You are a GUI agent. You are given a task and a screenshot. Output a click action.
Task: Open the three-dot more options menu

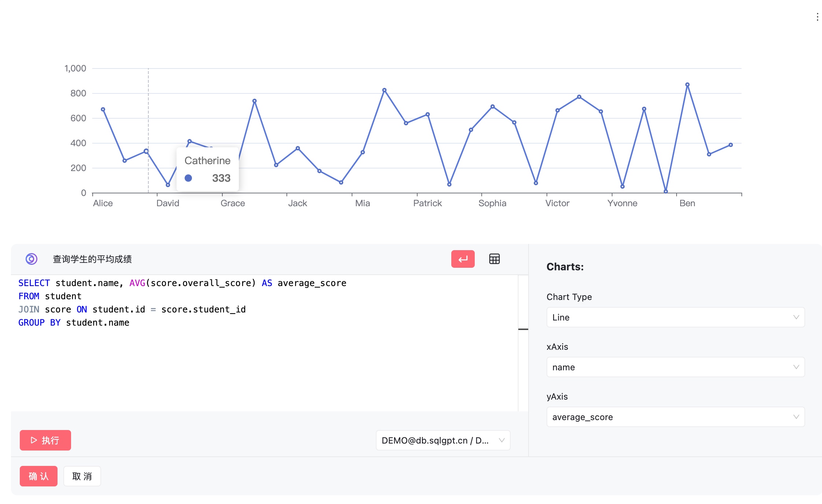pyautogui.click(x=817, y=17)
